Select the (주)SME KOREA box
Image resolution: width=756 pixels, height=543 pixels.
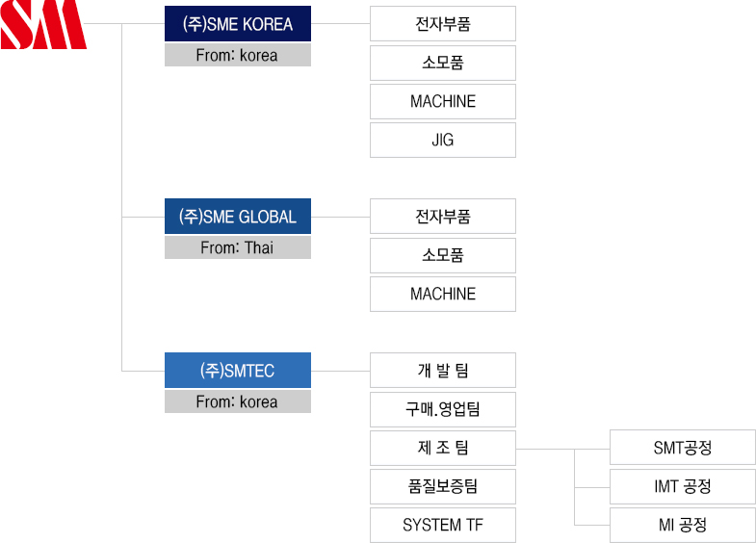pyautogui.click(x=238, y=24)
